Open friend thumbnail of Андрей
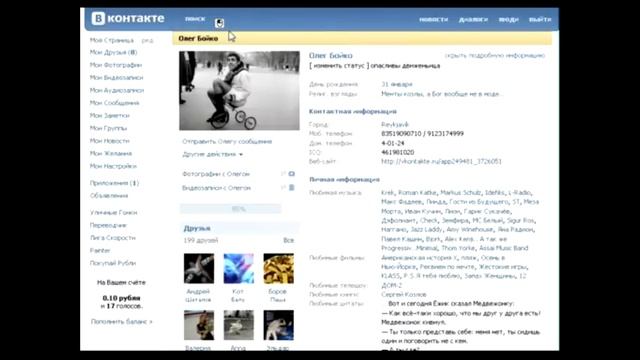640x360 pixels. [x=199, y=269]
